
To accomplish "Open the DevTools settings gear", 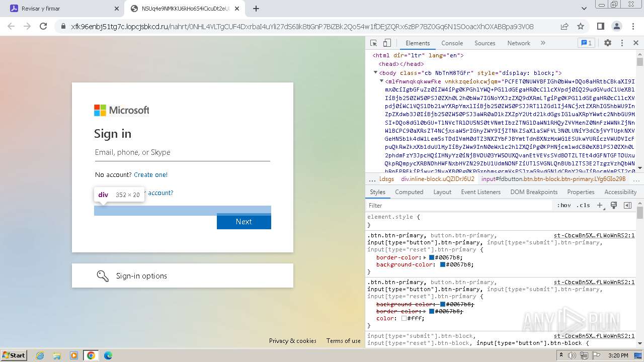I will (608, 43).
